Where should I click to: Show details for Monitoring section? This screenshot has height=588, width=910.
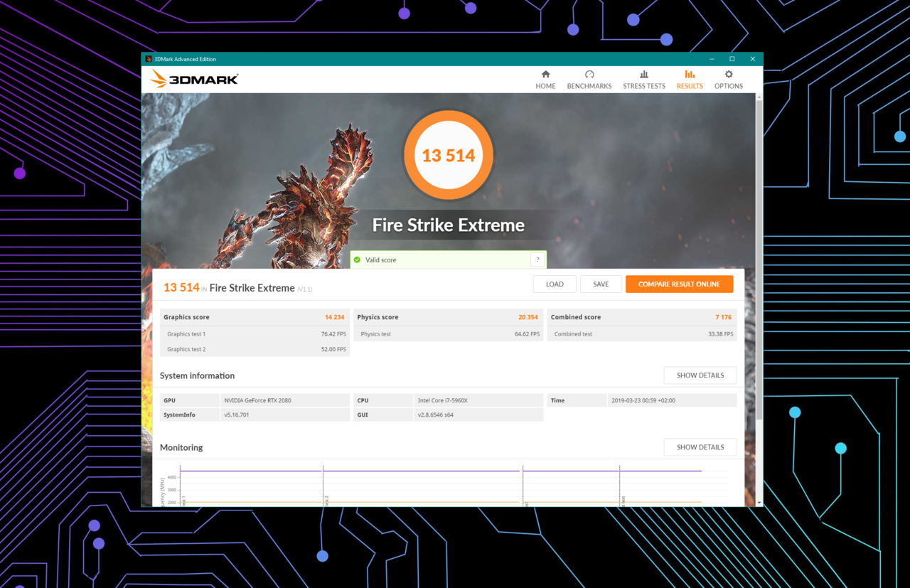pos(700,447)
